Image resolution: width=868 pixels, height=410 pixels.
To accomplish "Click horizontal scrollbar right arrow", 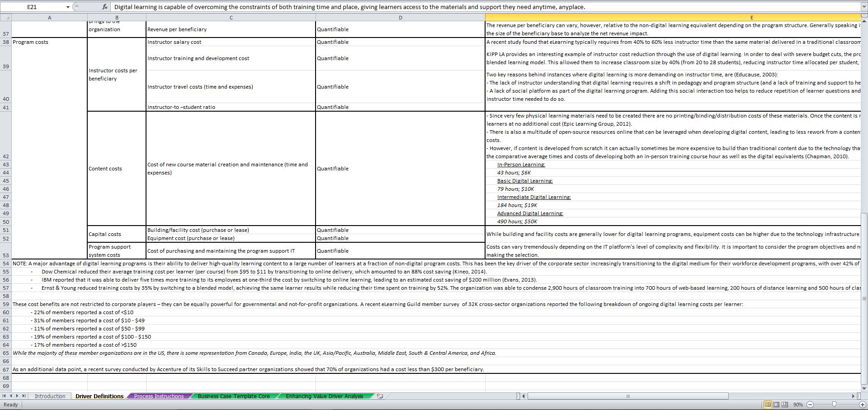I will 853,396.
